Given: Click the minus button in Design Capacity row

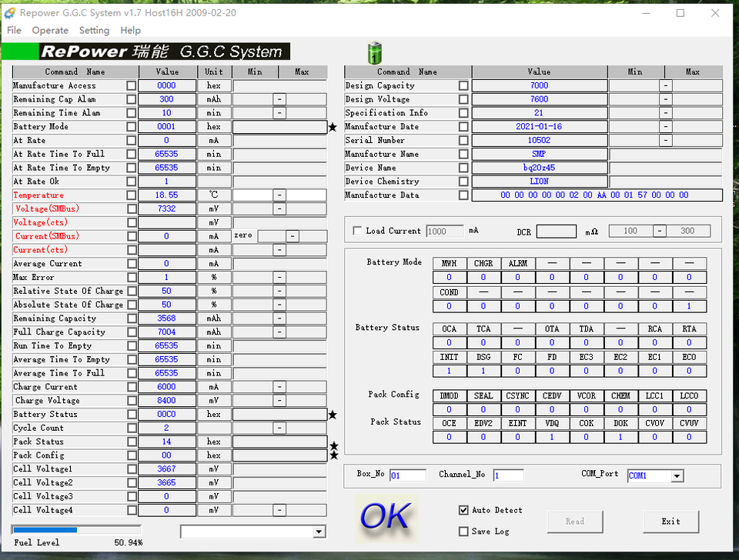Looking at the screenshot, I should point(665,85).
